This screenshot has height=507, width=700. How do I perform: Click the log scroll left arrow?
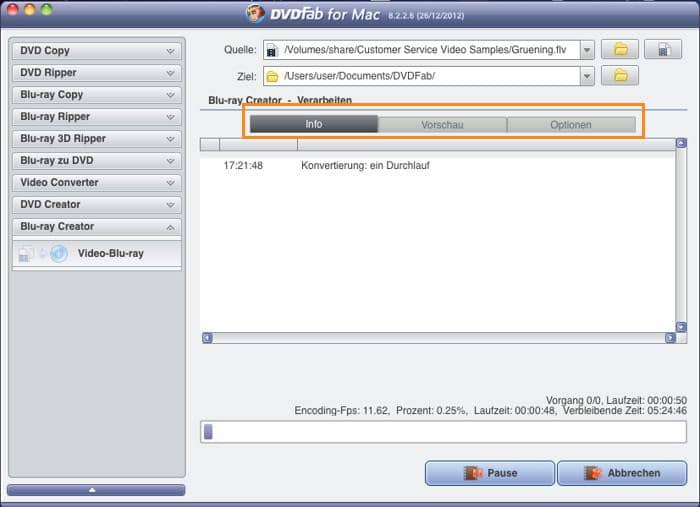(x=207, y=338)
